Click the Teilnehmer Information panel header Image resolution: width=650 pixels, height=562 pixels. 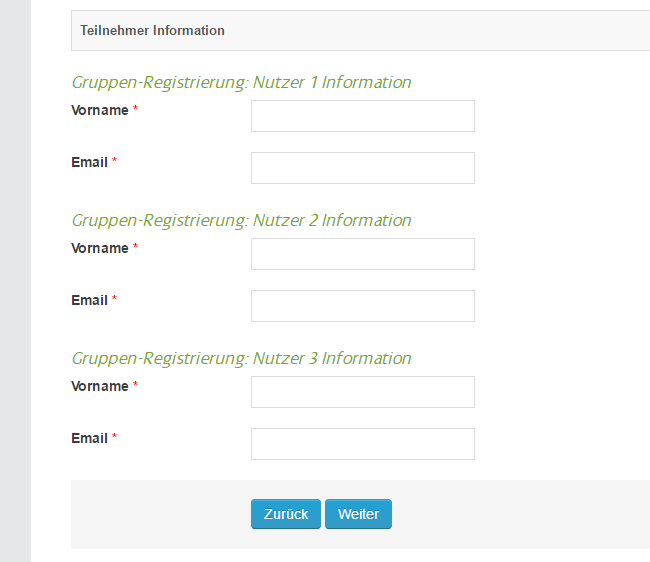pyautogui.click(x=152, y=31)
